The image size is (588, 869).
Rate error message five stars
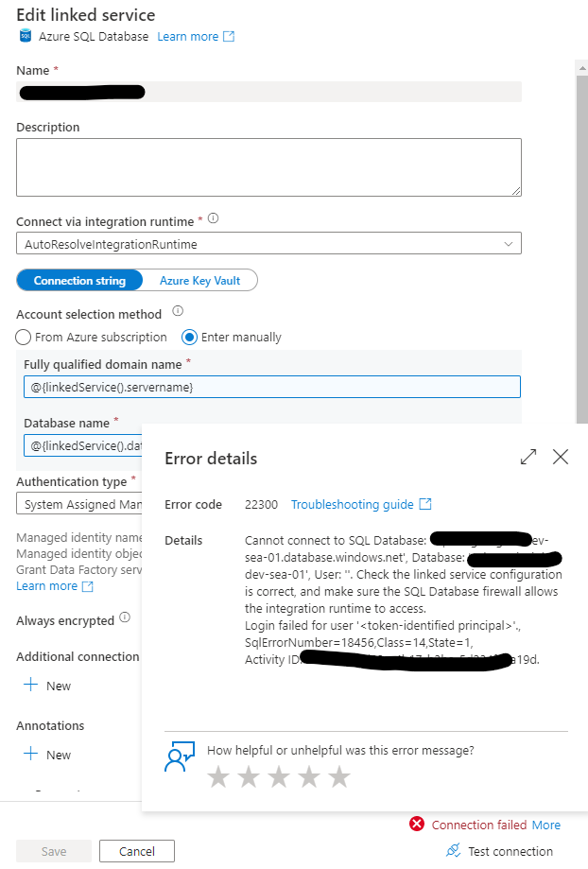(339, 776)
